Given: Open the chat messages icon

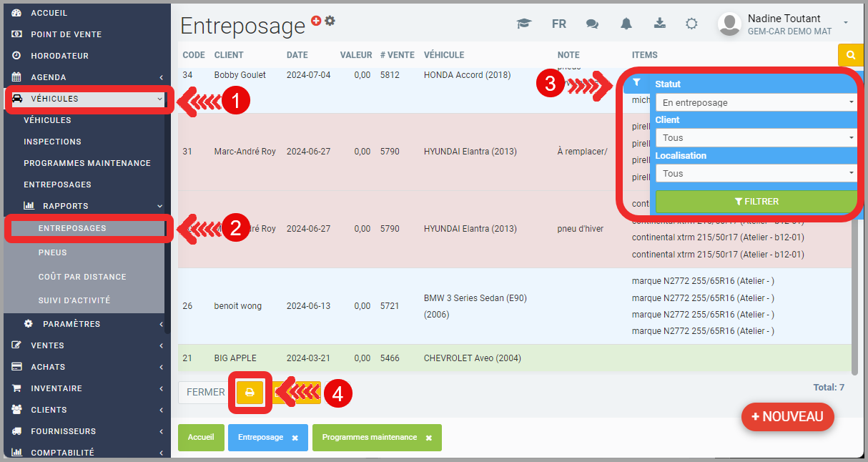Looking at the screenshot, I should click(592, 24).
